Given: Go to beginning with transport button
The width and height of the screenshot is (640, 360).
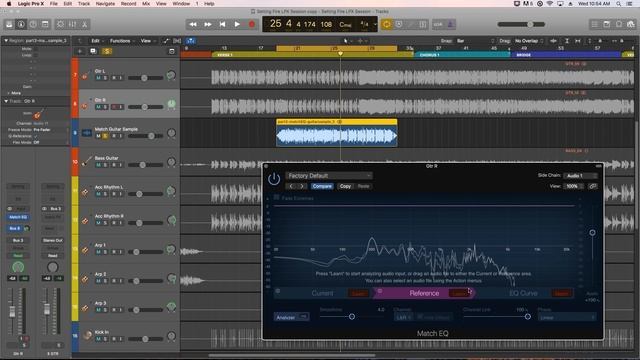Looking at the screenshot, I should (x=222, y=24).
